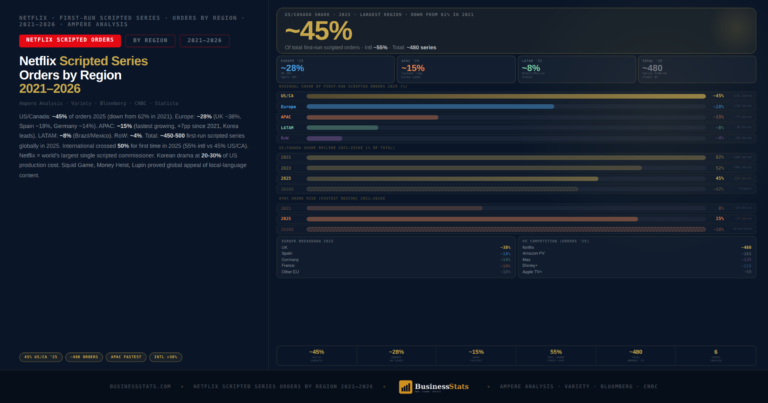The height and width of the screenshot is (403, 768).
Task: Click the large ~45% headline figure
Action: (318, 31)
